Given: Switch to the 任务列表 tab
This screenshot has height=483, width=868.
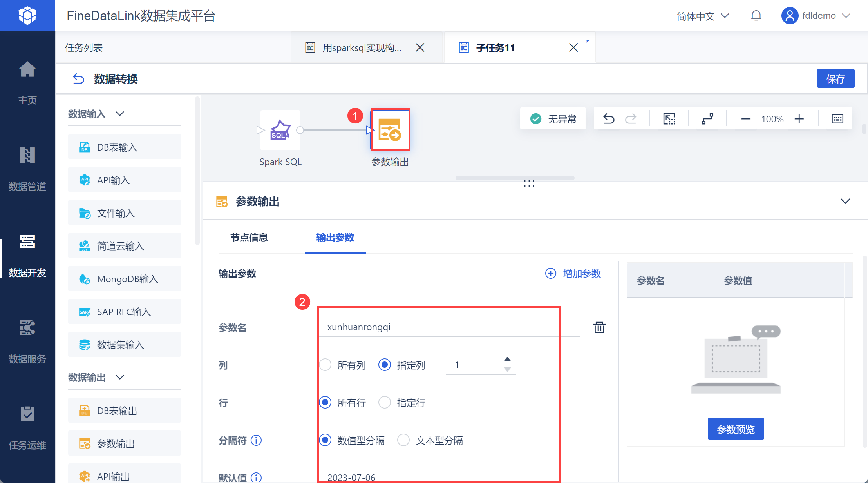Looking at the screenshot, I should point(84,48).
